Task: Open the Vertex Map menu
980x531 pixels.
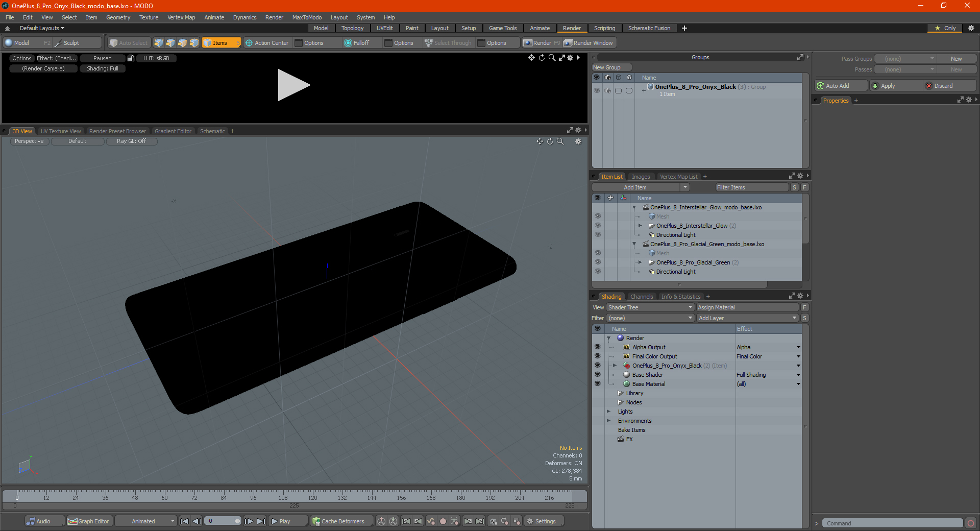Action: 181,17
